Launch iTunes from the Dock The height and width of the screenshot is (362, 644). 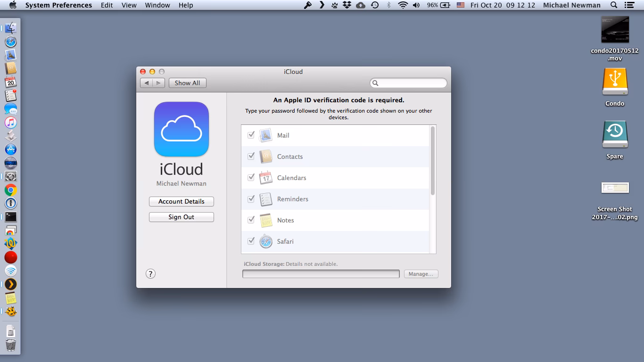click(x=10, y=123)
